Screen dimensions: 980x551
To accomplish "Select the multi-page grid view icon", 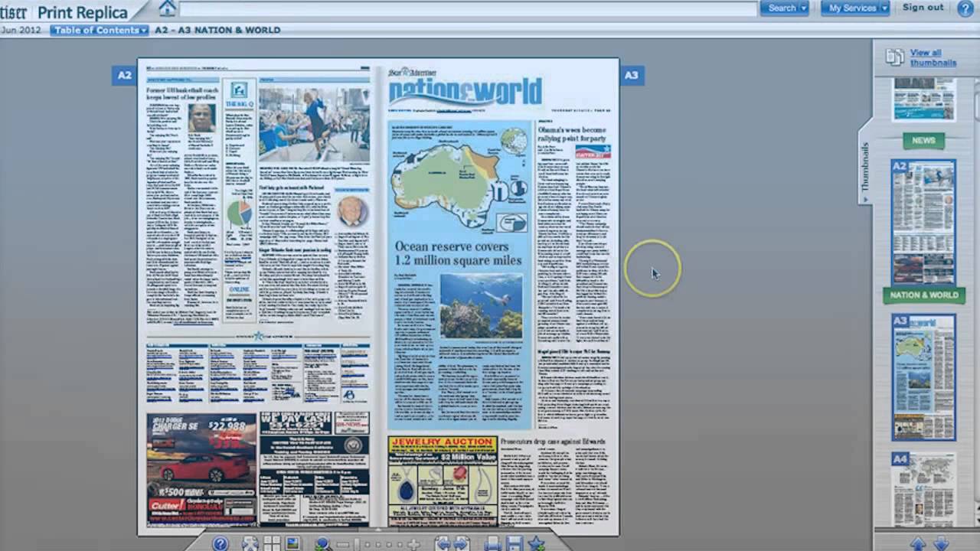I will point(271,543).
